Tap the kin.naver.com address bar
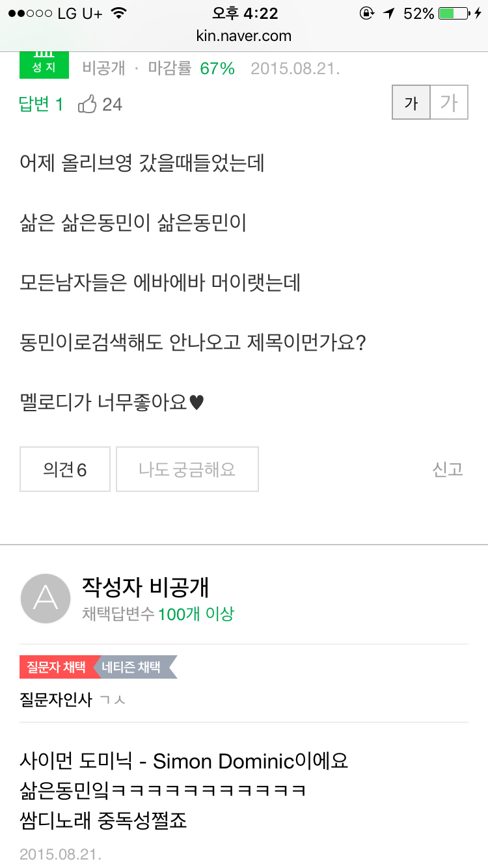This screenshot has height=868, width=488. click(x=244, y=36)
